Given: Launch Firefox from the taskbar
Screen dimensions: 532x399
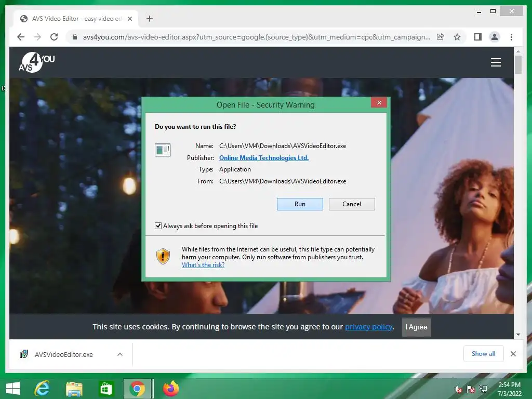Looking at the screenshot, I should pos(170,389).
